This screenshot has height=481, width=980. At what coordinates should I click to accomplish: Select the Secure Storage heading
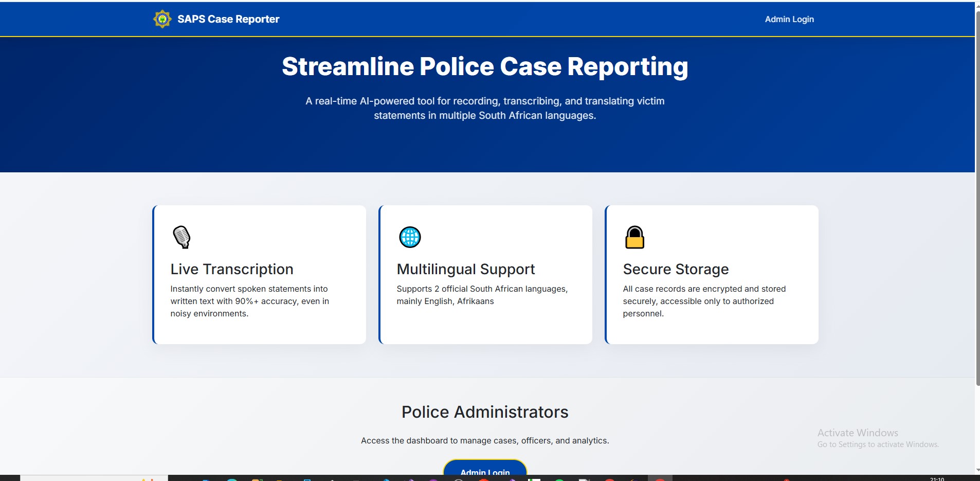tap(676, 269)
